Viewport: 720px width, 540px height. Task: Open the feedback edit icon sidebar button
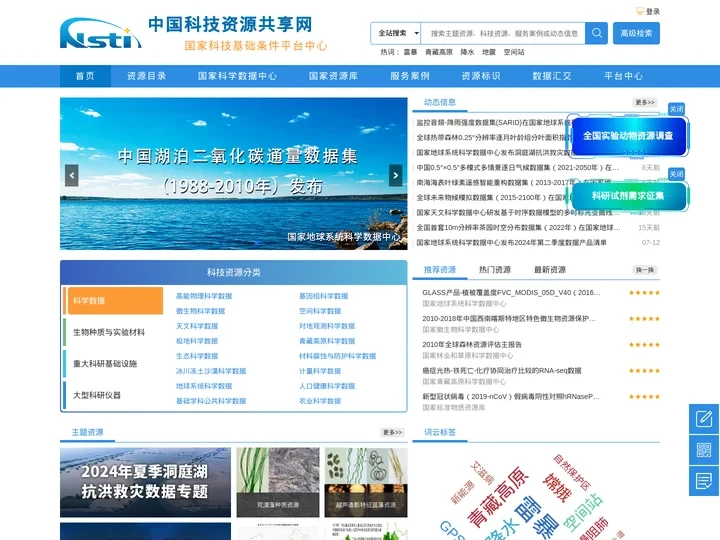coord(704,419)
